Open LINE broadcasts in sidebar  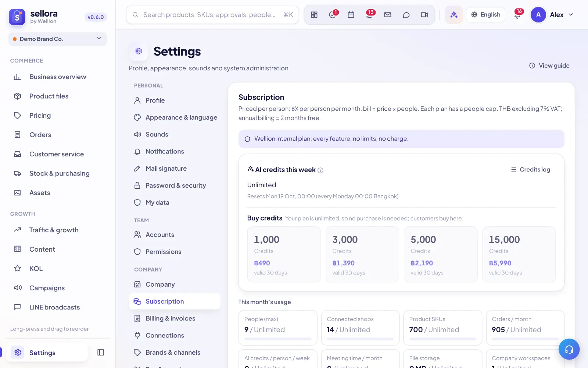58,307
